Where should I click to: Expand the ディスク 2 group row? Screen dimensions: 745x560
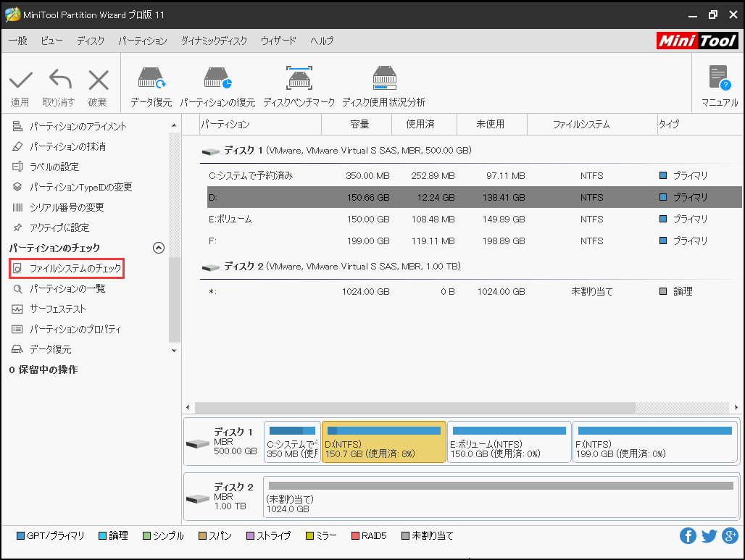[211, 267]
